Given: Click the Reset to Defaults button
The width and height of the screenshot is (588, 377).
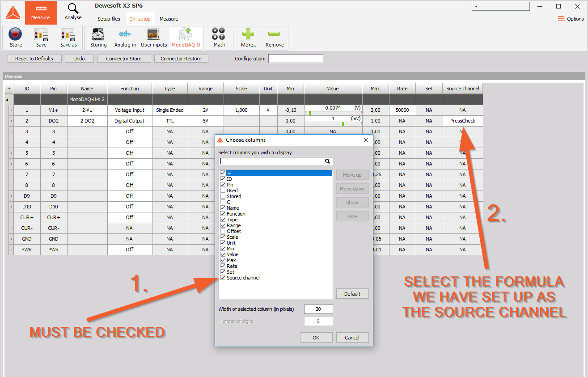Looking at the screenshot, I should [34, 59].
